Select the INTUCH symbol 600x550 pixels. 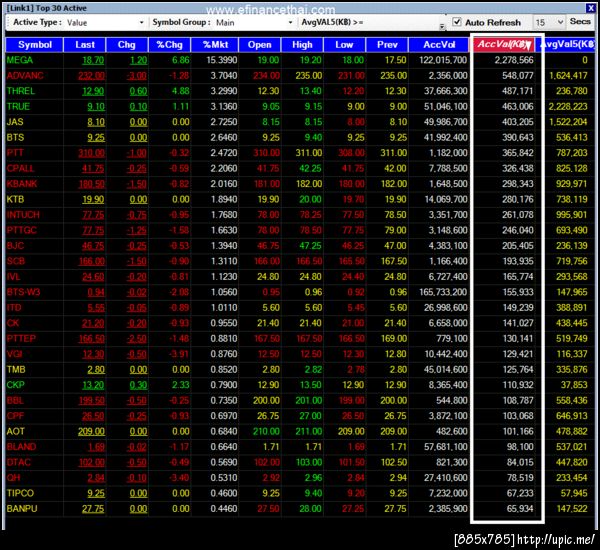point(23,215)
